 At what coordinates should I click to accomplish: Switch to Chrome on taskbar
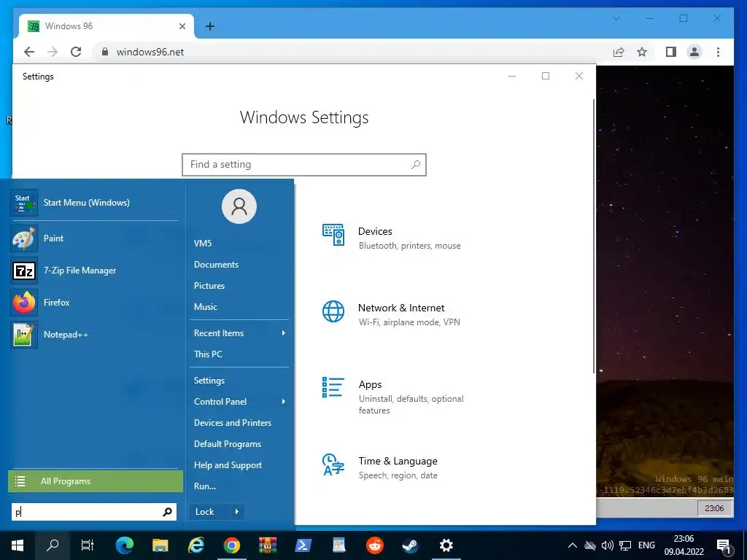[231, 545]
